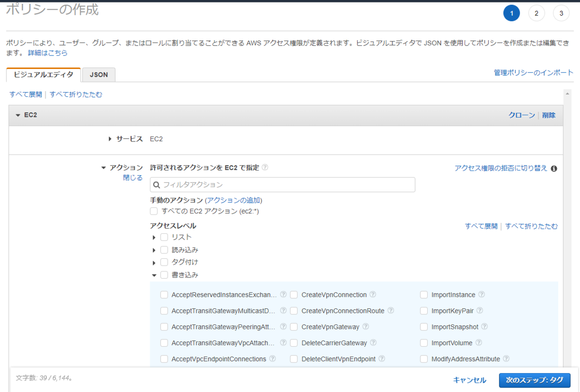
Task: Expand the サービス section arrow
Action: pos(110,139)
